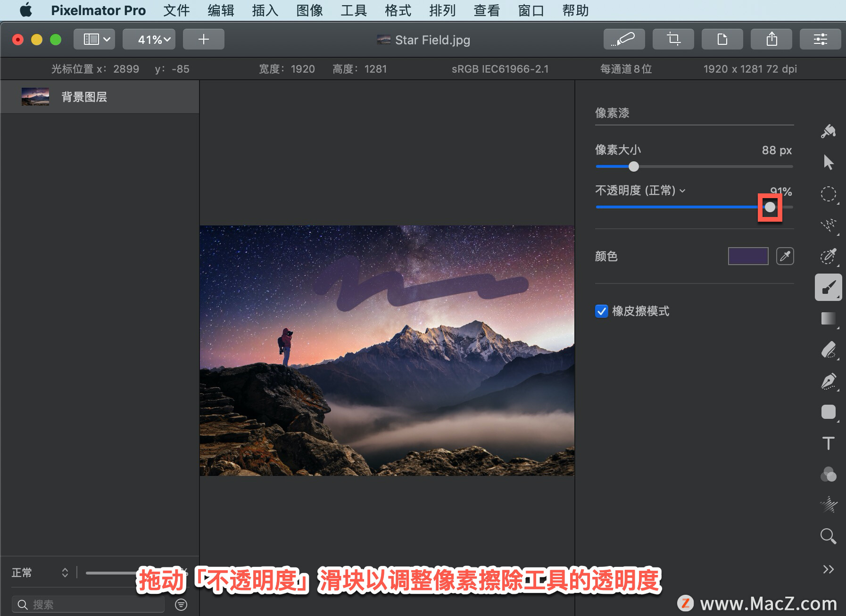This screenshot has width=846, height=616.
Task: Click the + button to add content
Action: 203,39
